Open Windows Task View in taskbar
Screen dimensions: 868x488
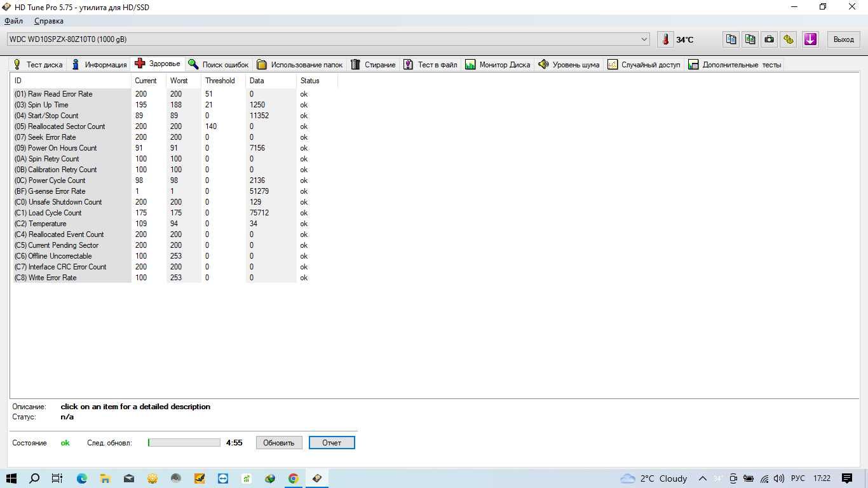tap(57, 478)
